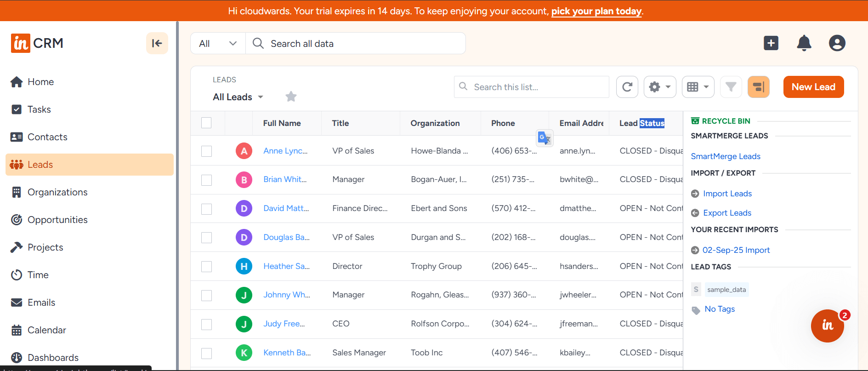Click the notifications bell icon

coord(804,43)
